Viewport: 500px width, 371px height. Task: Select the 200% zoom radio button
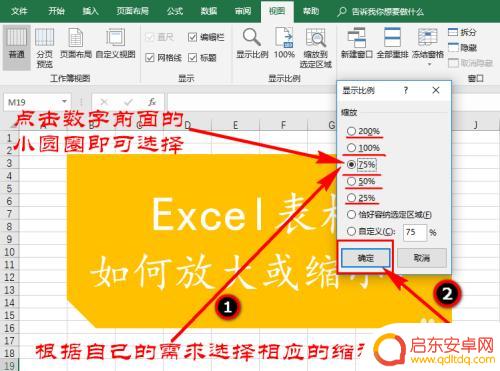(351, 131)
